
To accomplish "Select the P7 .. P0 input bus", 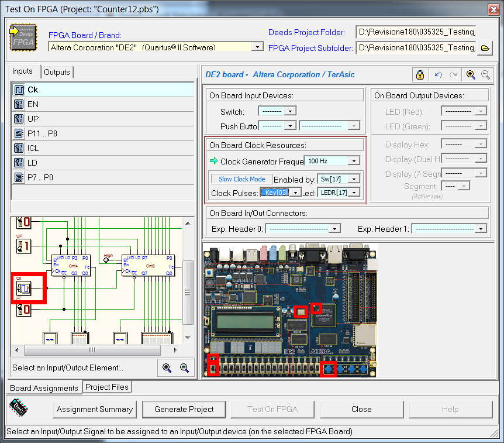I will (x=103, y=177).
